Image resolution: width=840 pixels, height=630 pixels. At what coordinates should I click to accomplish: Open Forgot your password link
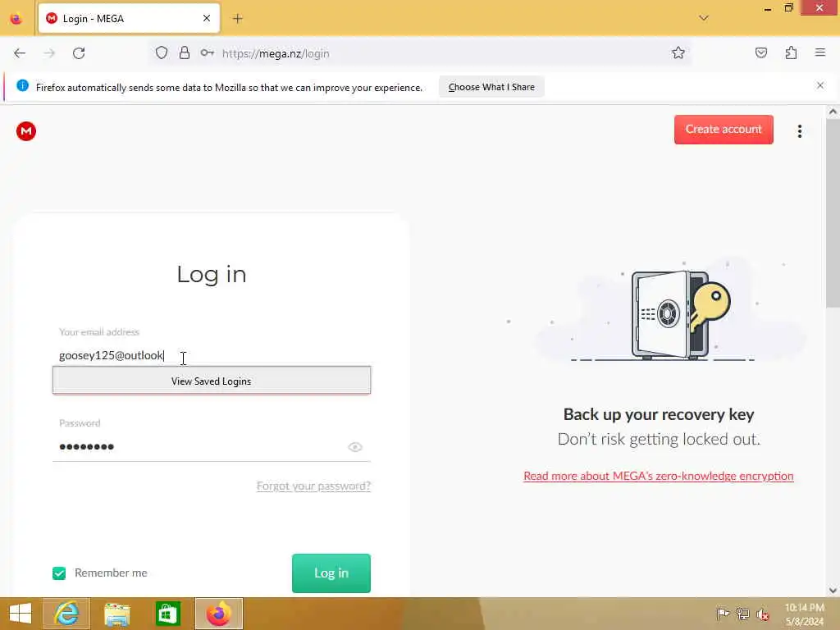tap(313, 486)
